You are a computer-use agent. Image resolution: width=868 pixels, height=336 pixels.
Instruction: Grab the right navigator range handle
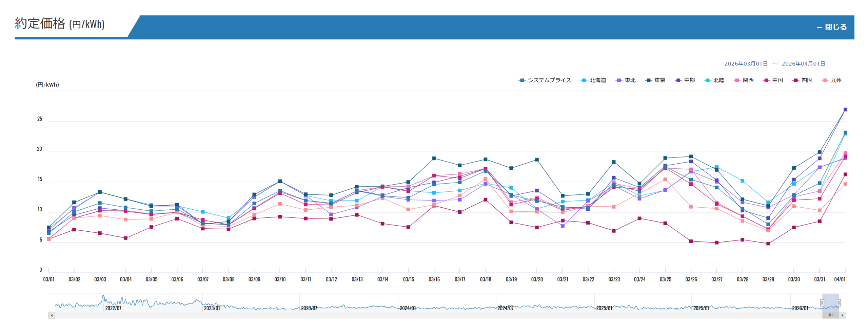pyautogui.click(x=839, y=302)
